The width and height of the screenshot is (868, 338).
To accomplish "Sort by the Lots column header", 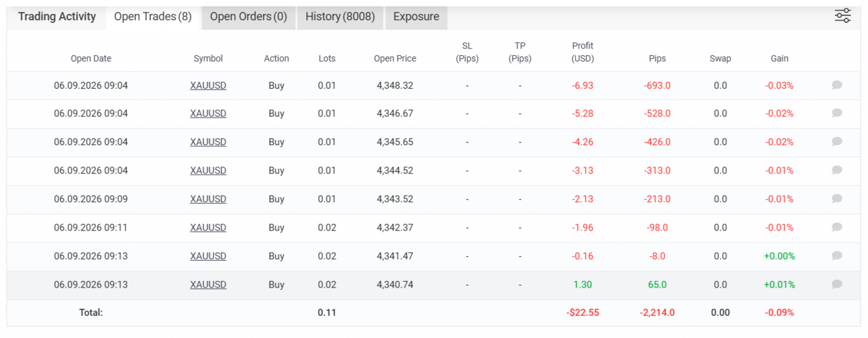I will pyautogui.click(x=327, y=58).
